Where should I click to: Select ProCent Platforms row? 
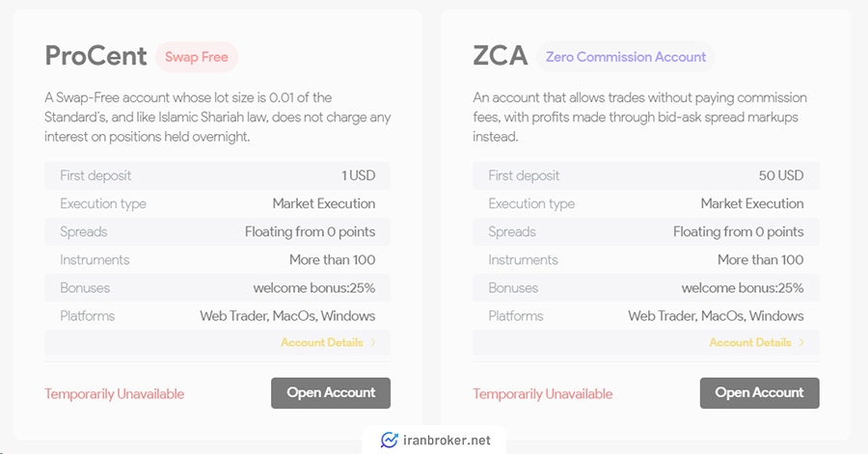click(x=218, y=316)
